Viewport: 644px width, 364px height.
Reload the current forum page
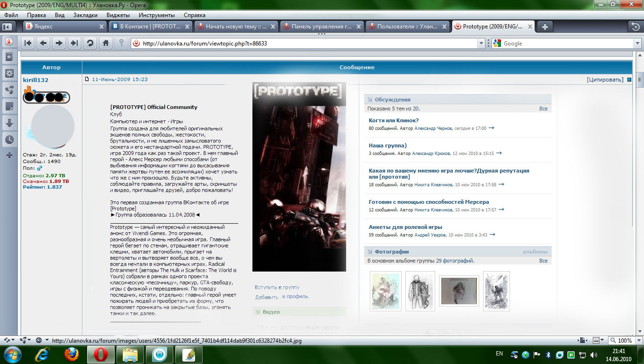[x=89, y=43]
